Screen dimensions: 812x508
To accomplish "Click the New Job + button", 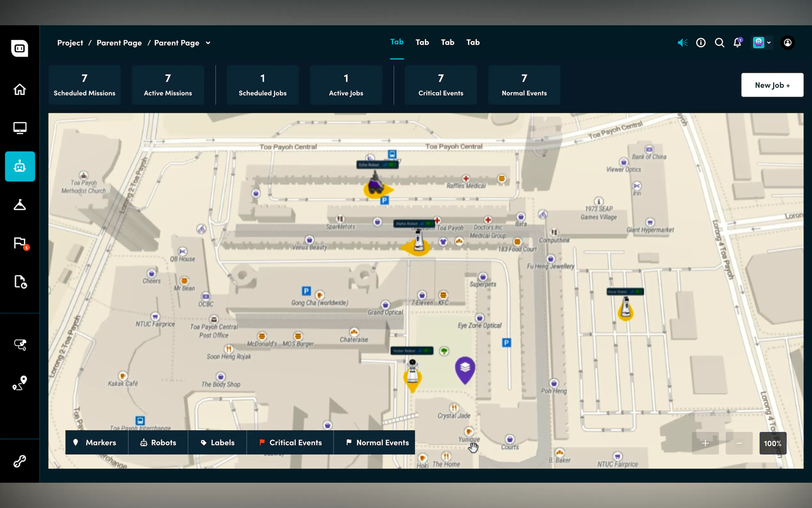I will click(772, 85).
